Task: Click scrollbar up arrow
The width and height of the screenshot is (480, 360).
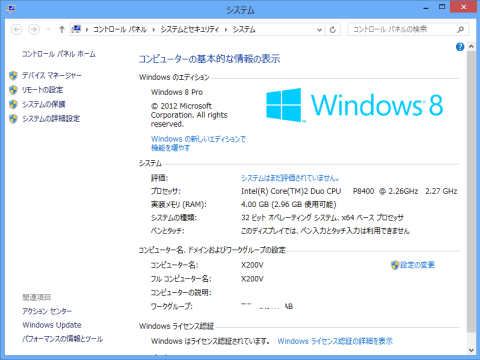Action: point(471,47)
